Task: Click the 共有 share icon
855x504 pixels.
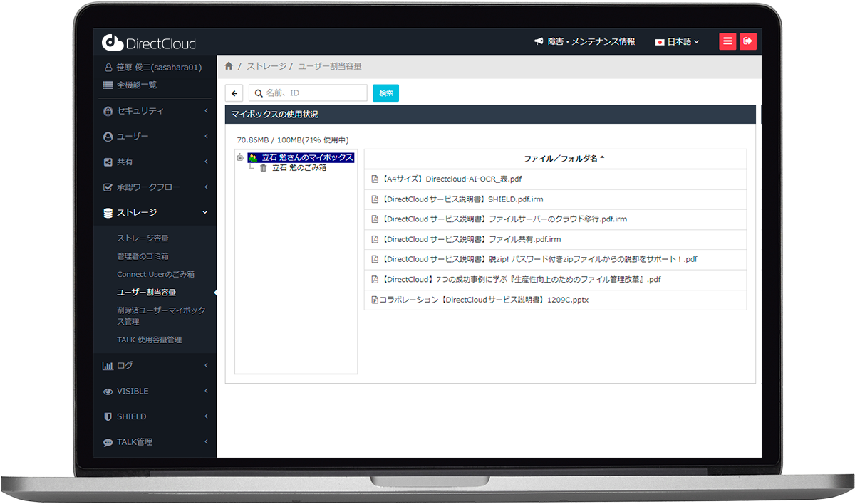Action: pyautogui.click(x=108, y=162)
